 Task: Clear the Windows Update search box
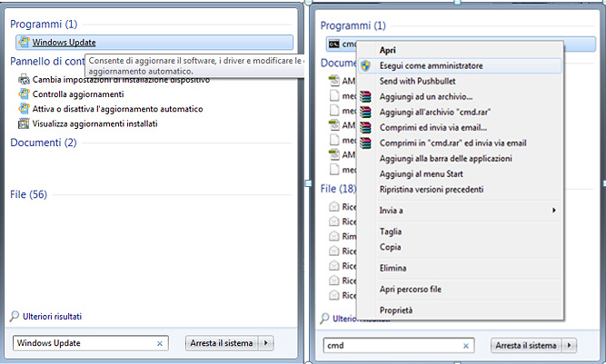pyautogui.click(x=160, y=343)
